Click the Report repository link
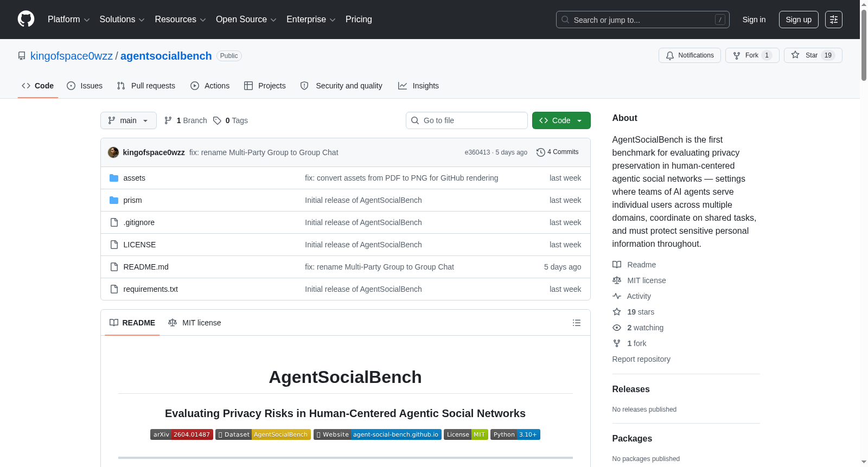 click(x=641, y=359)
